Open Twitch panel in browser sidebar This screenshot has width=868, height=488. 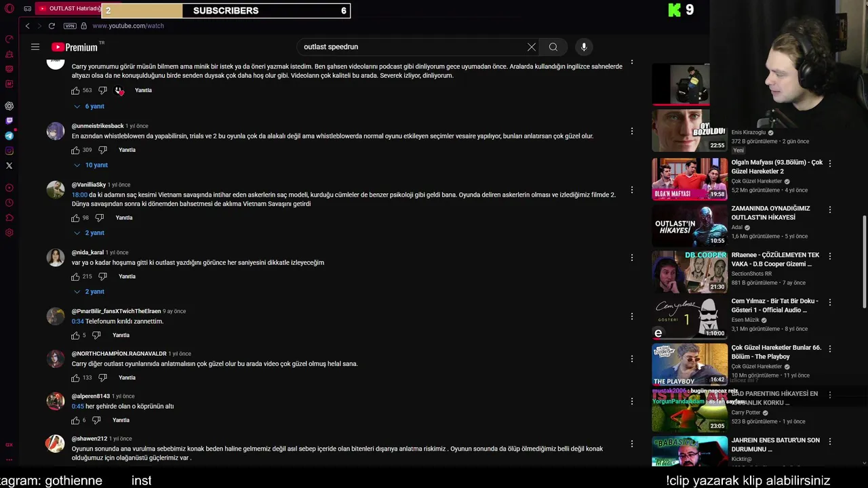pyautogui.click(x=9, y=121)
